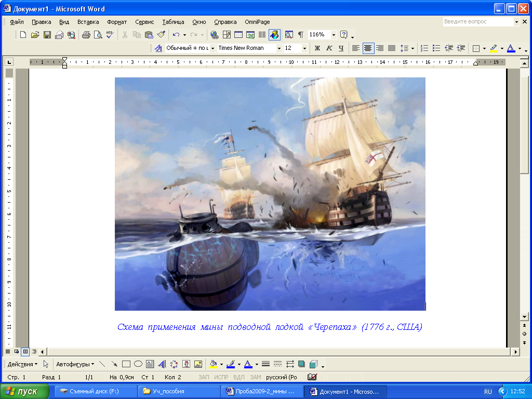Insert a Microsoft Excel worksheet
Viewport: 532px width, 399px height.
(250, 35)
